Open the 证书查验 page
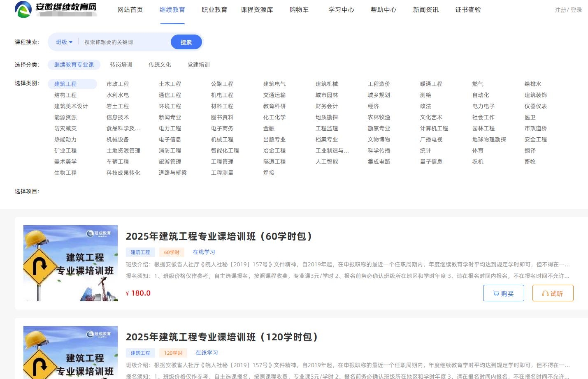This screenshot has height=379, width=588. [x=468, y=9]
